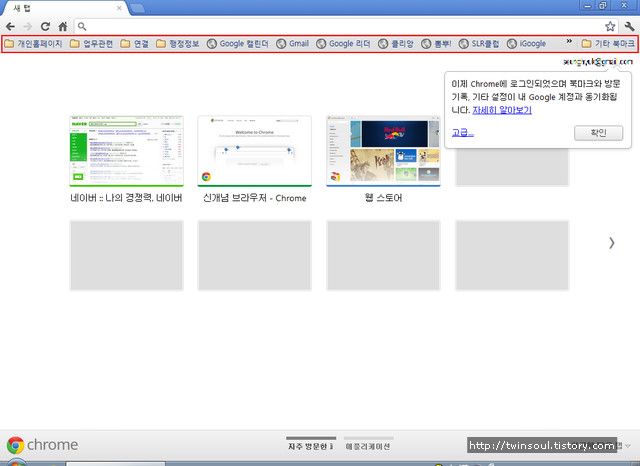The image size is (640, 466).
Task: Bookmark this page with the star icon
Action: tap(610, 27)
